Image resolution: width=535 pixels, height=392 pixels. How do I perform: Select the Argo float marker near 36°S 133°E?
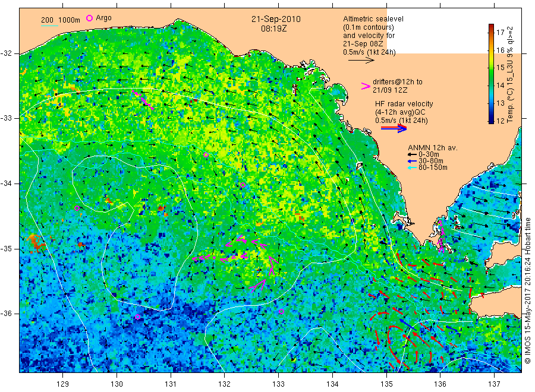coord(282,312)
